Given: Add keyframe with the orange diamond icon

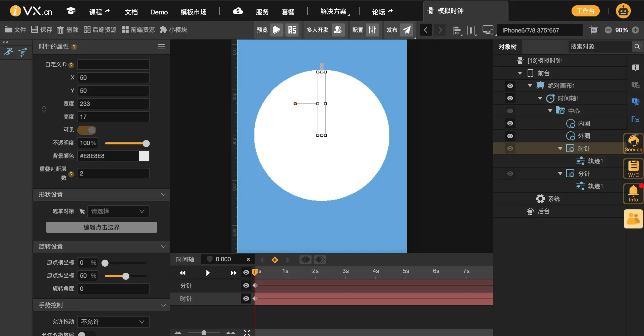Looking at the screenshot, I should (x=275, y=260).
